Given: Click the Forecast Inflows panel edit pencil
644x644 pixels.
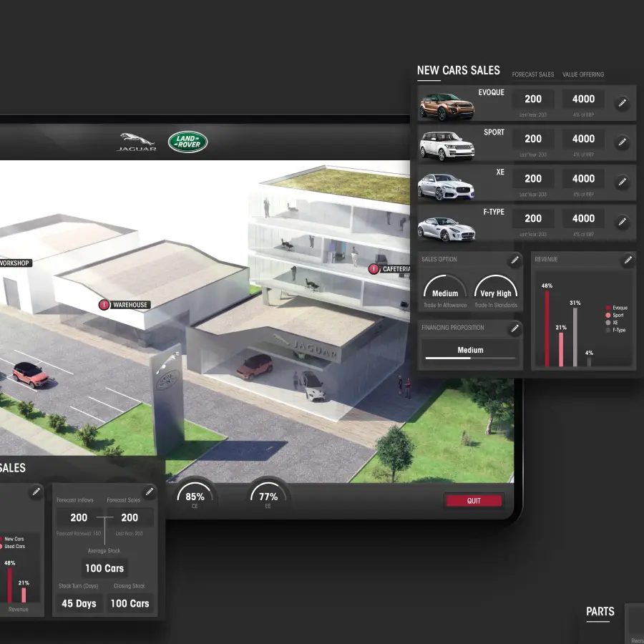Looking at the screenshot, I should coord(150,491).
